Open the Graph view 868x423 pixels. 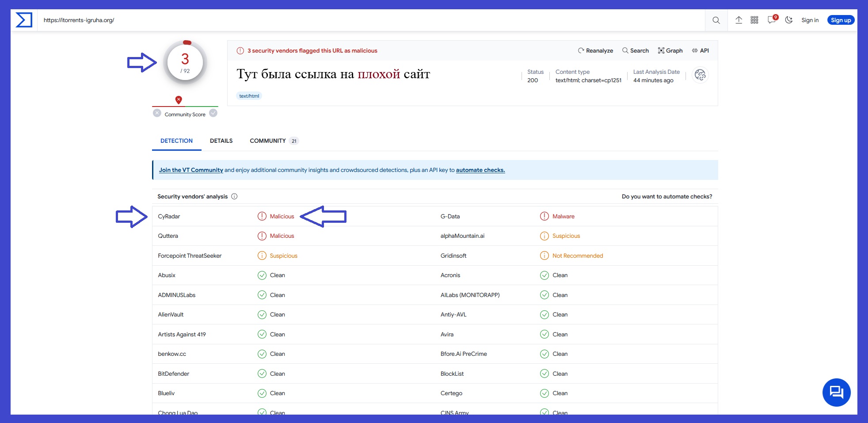coord(670,50)
